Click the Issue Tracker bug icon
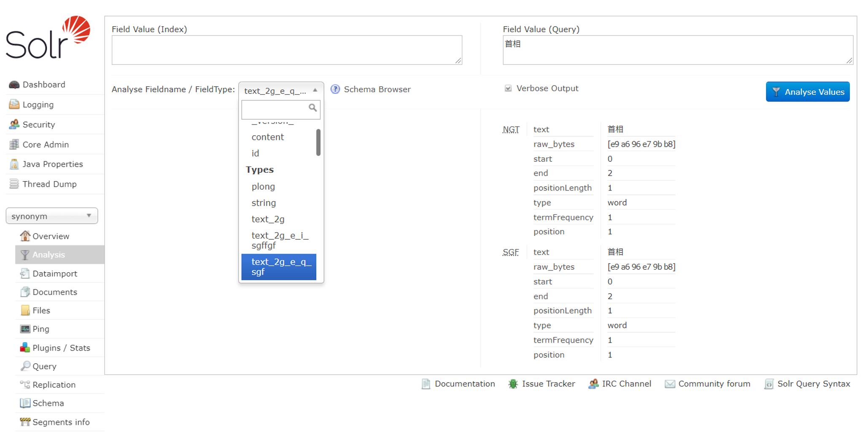Image resolution: width=868 pixels, height=445 pixels. [513, 384]
